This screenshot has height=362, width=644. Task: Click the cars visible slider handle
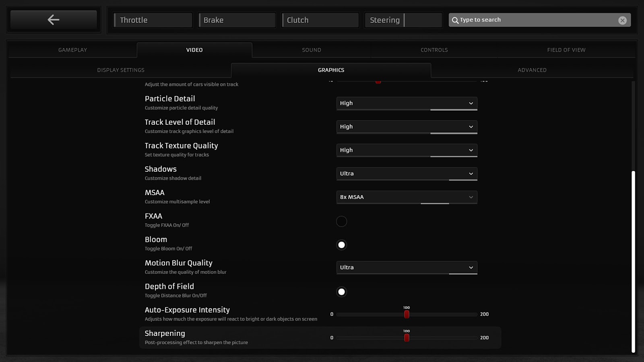point(378,82)
